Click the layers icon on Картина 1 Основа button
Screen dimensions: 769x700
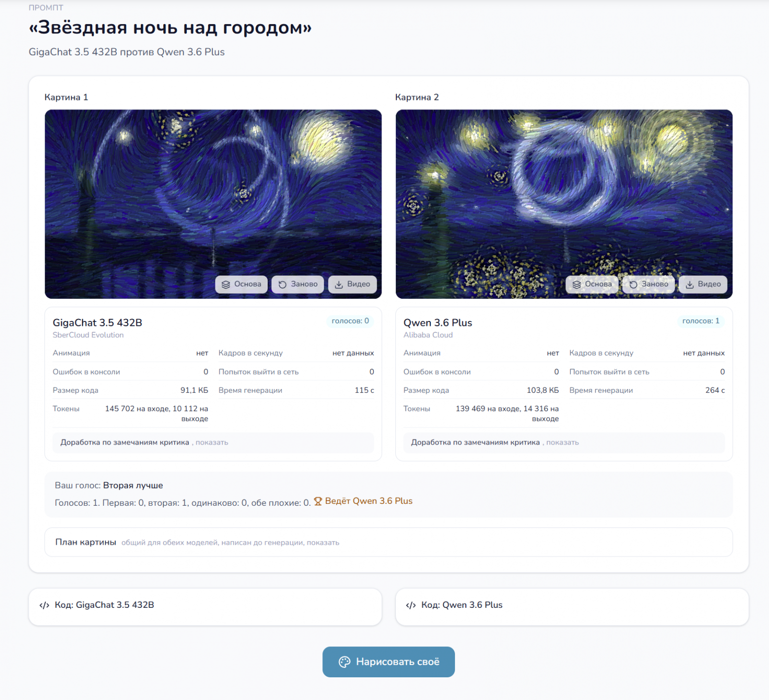click(226, 284)
